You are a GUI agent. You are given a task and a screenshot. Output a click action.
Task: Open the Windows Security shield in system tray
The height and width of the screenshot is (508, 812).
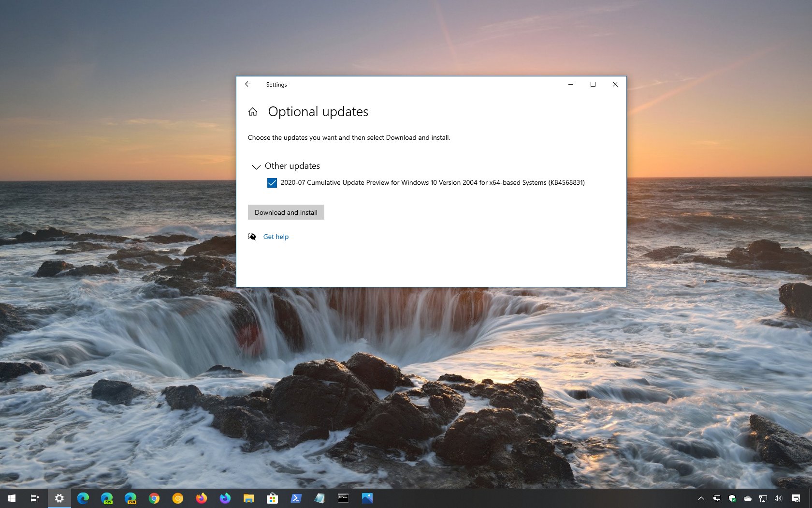coord(732,498)
